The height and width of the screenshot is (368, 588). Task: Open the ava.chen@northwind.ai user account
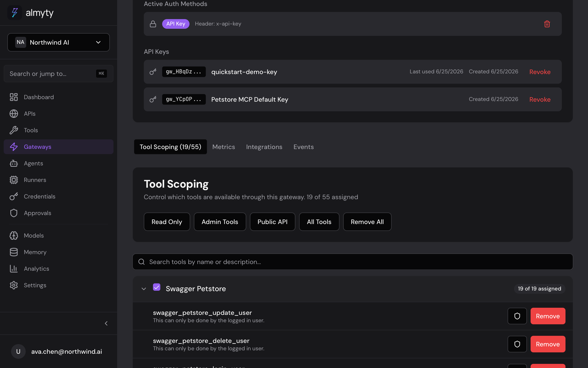(58, 351)
